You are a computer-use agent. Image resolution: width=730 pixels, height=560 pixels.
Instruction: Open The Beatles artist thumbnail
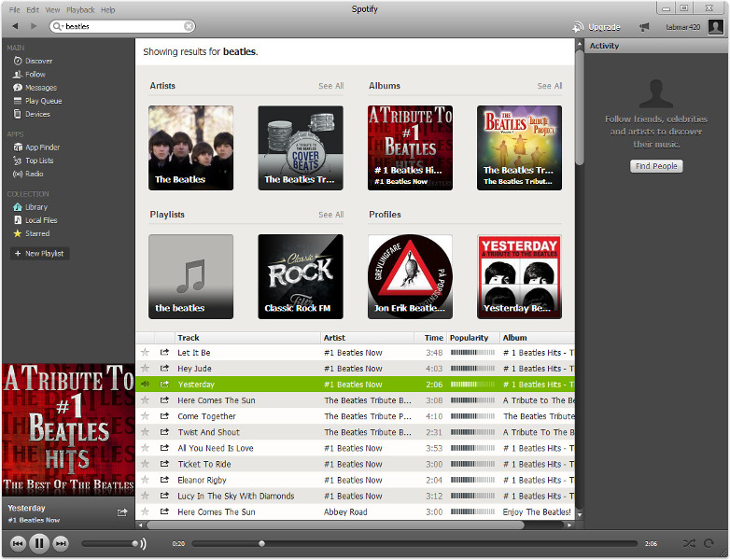point(190,147)
